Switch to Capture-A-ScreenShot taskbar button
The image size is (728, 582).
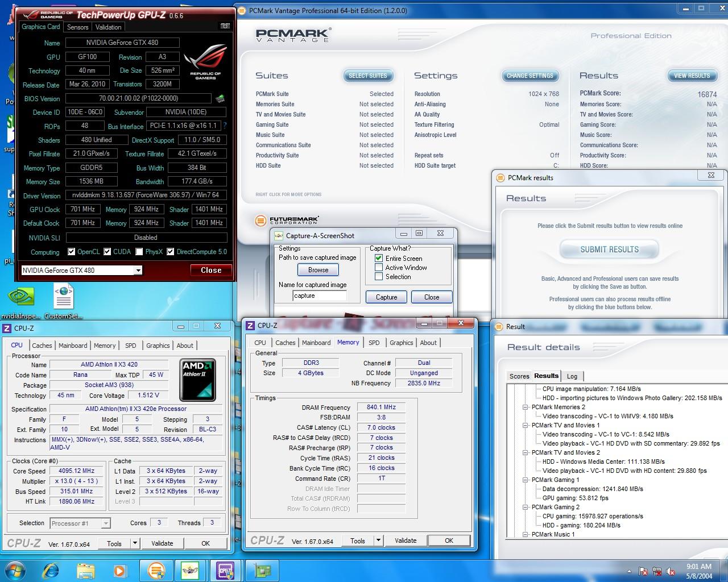pos(191,570)
